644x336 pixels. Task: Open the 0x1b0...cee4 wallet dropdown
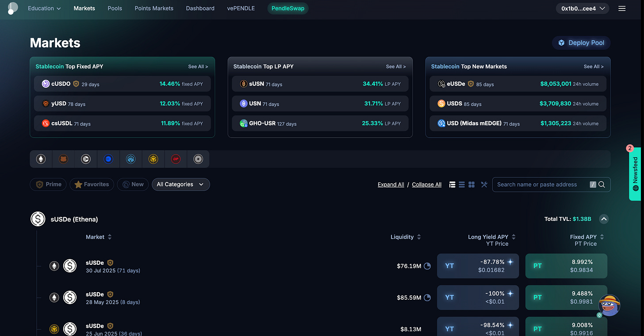pos(583,8)
